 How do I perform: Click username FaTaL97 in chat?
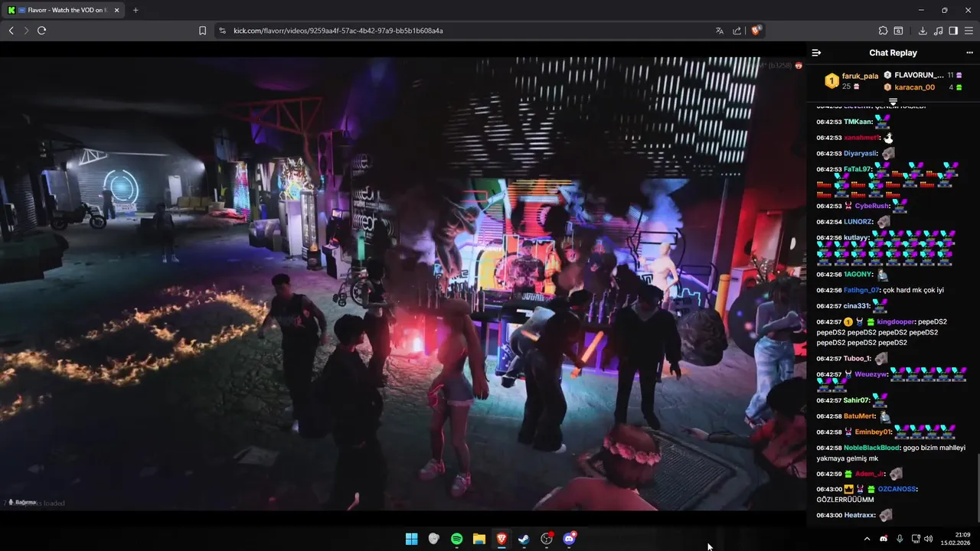857,169
